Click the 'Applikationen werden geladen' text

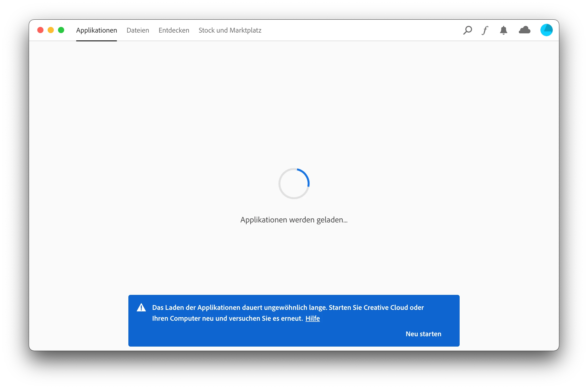294,220
